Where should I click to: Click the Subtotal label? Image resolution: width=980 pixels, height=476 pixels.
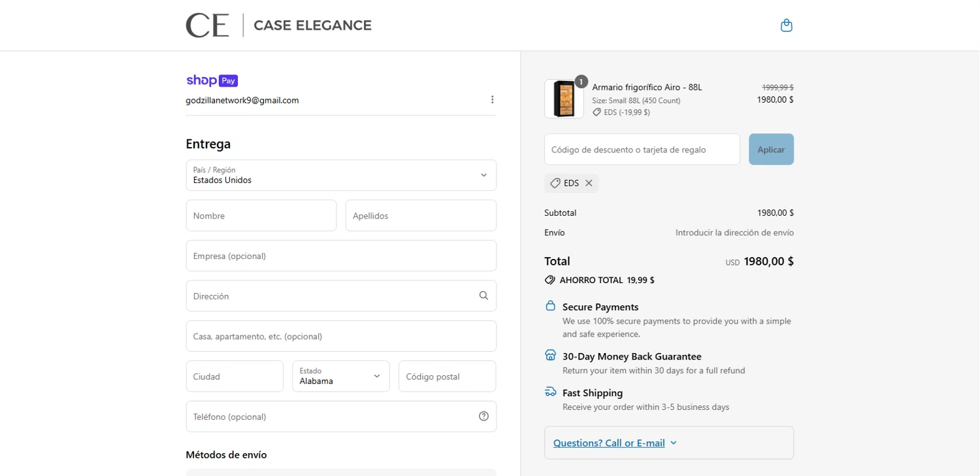pyautogui.click(x=561, y=212)
